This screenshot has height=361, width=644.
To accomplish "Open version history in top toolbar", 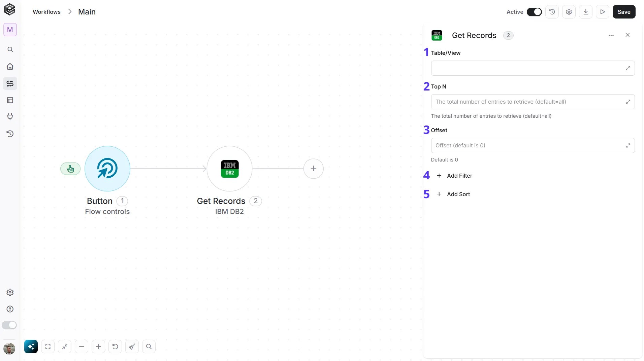I will pos(552,12).
